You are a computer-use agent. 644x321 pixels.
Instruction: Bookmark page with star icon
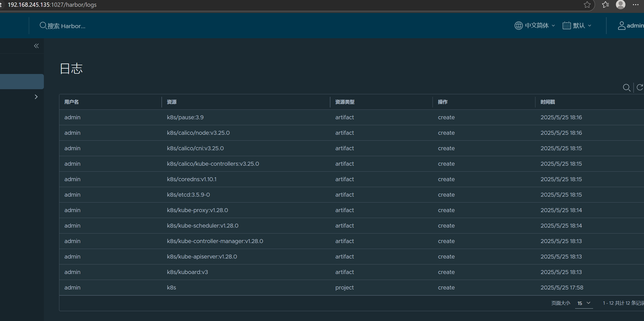(x=587, y=5)
